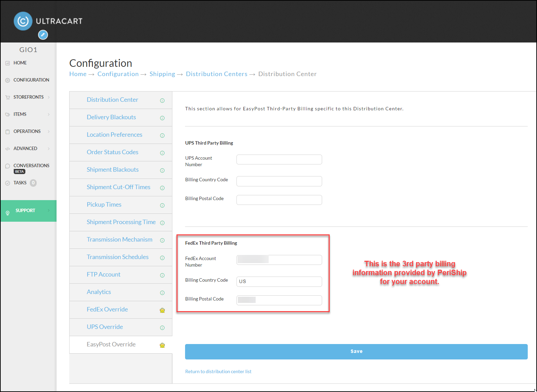The width and height of the screenshot is (537, 392).
Task: Click the EasyPost Override gold badge icon
Action: (162, 345)
